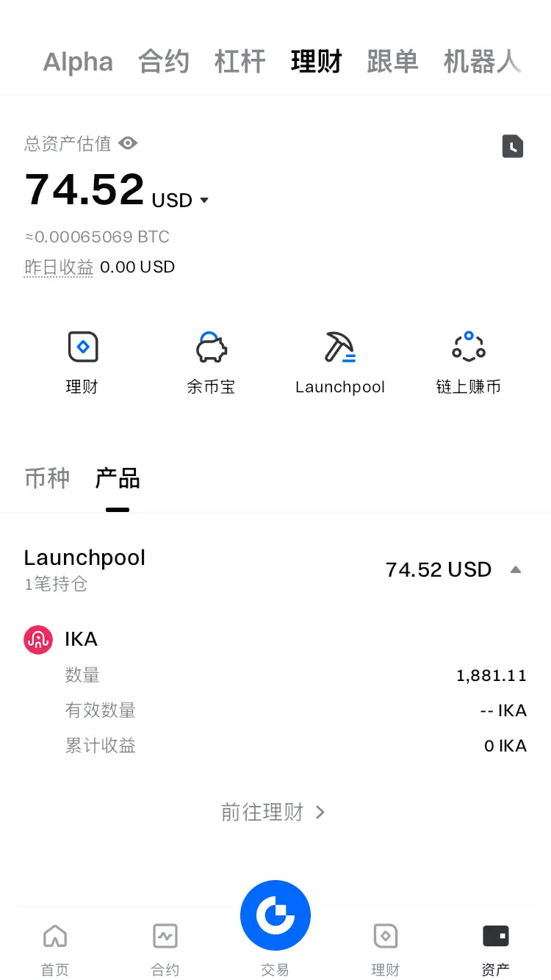Toggle total asset value visibility eye
This screenshot has height=980, width=551.
[x=128, y=143]
